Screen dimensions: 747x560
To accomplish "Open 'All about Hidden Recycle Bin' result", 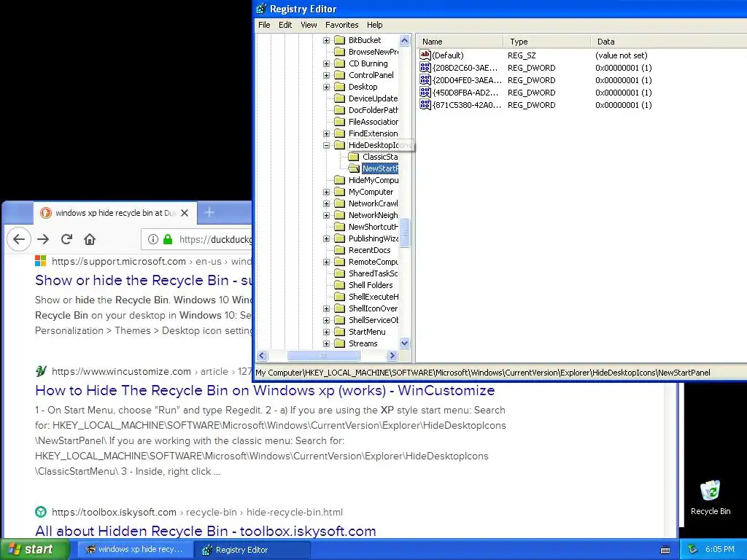I will click(x=205, y=531).
